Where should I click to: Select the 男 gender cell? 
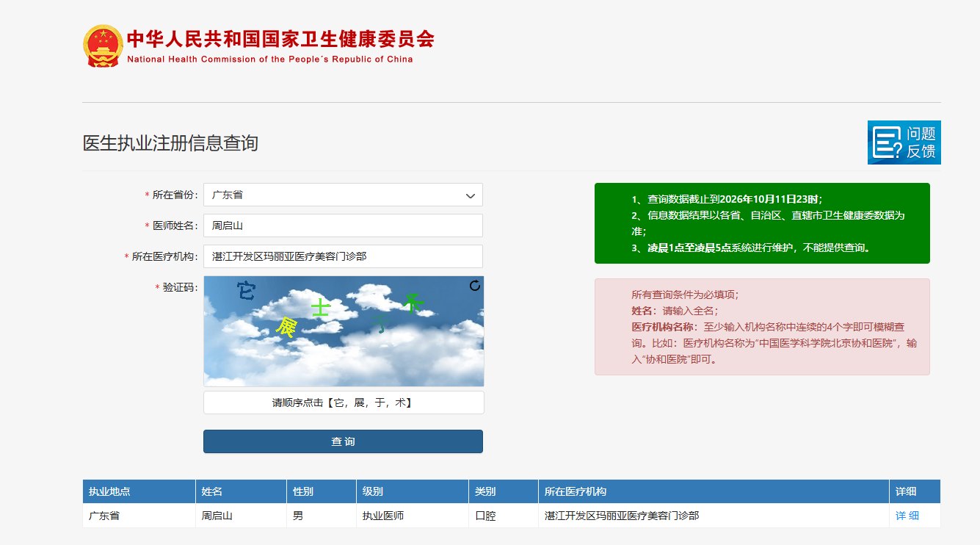pos(322,516)
